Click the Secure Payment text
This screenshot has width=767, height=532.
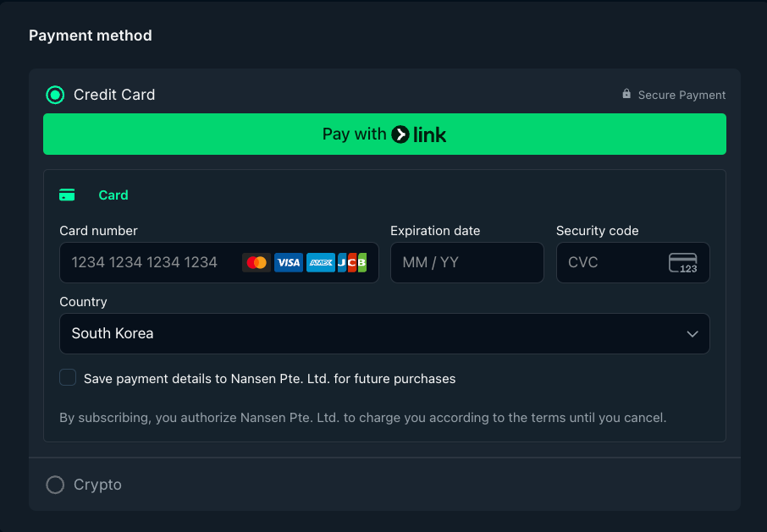[681, 95]
